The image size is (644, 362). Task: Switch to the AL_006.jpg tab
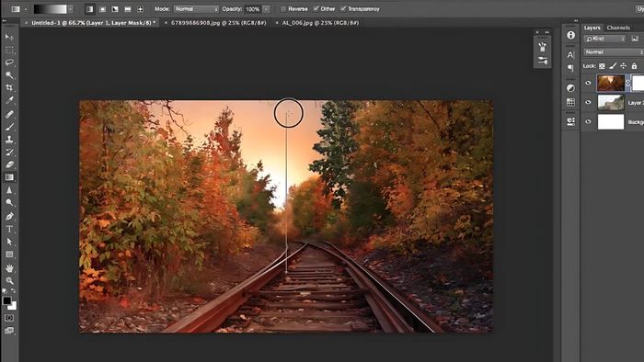click(x=320, y=23)
